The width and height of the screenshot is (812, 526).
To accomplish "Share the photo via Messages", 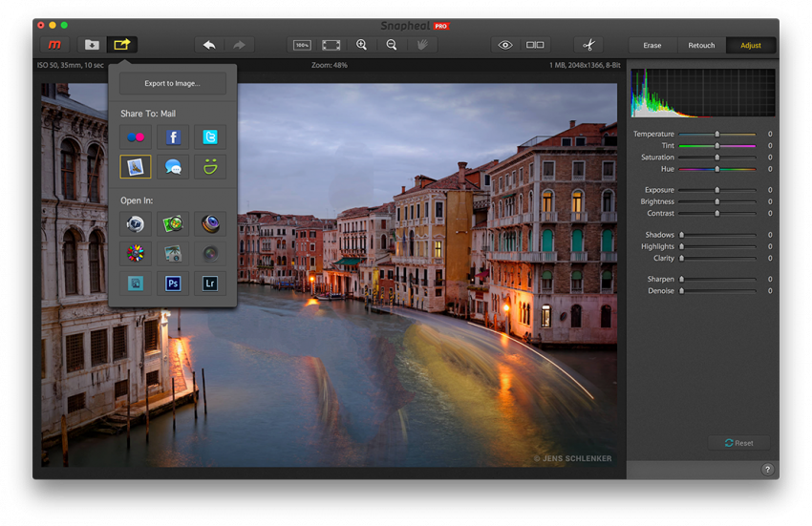I will click(173, 167).
